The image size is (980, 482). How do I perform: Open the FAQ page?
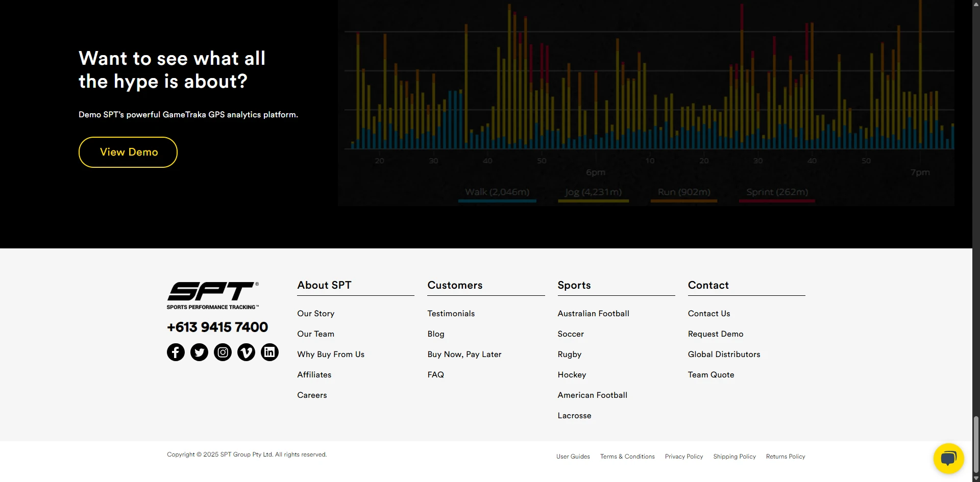tap(436, 375)
